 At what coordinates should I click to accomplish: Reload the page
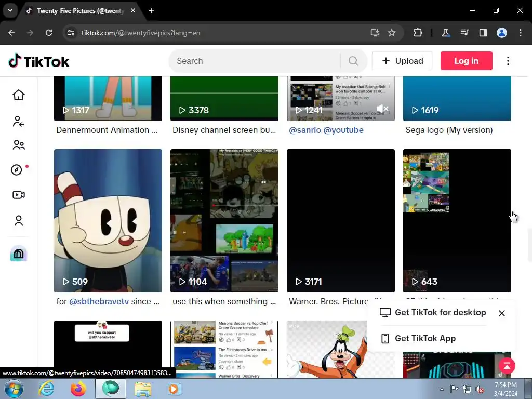coord(49,33)
